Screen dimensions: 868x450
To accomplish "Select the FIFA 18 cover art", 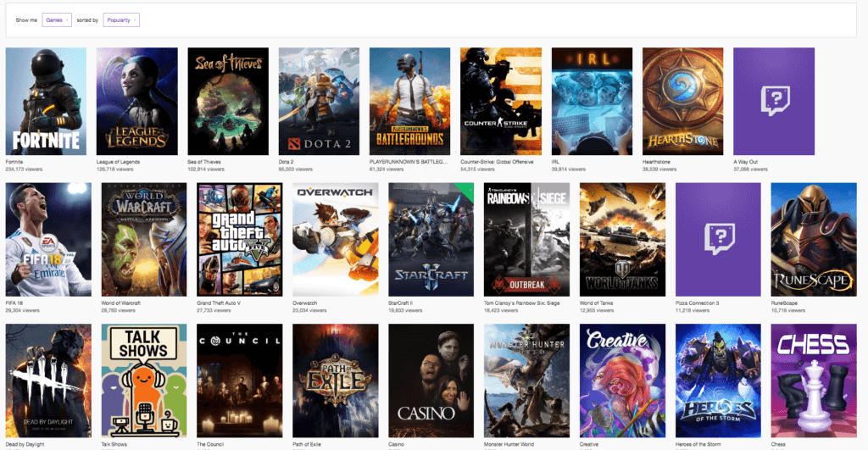I will pos(48,240).
